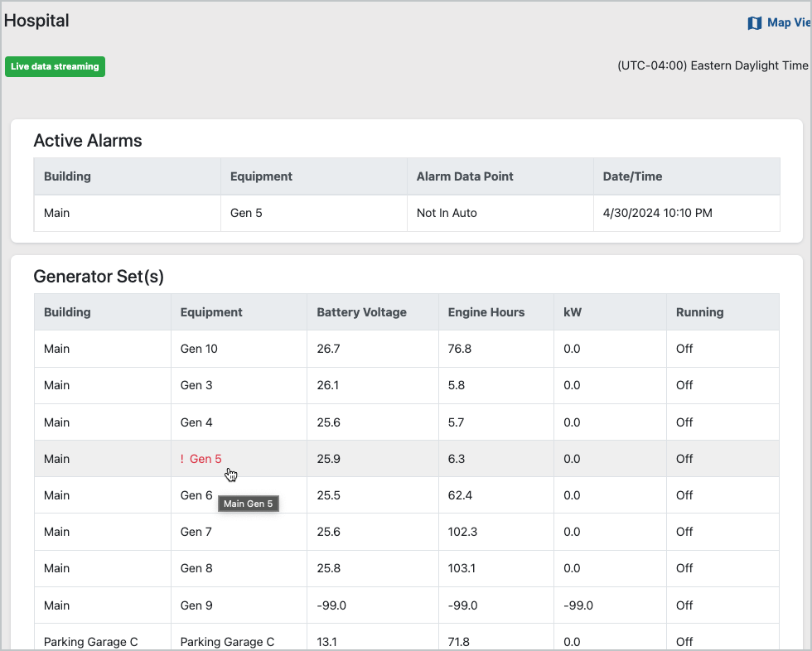Open the Map View link

[x=787, y=23]
